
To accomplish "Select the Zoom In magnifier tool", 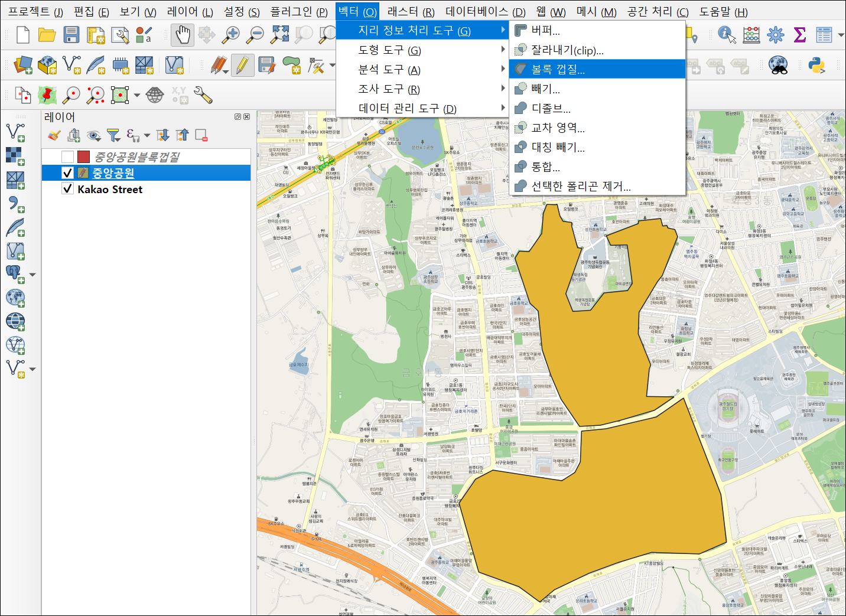I will (x=230, y=35).
